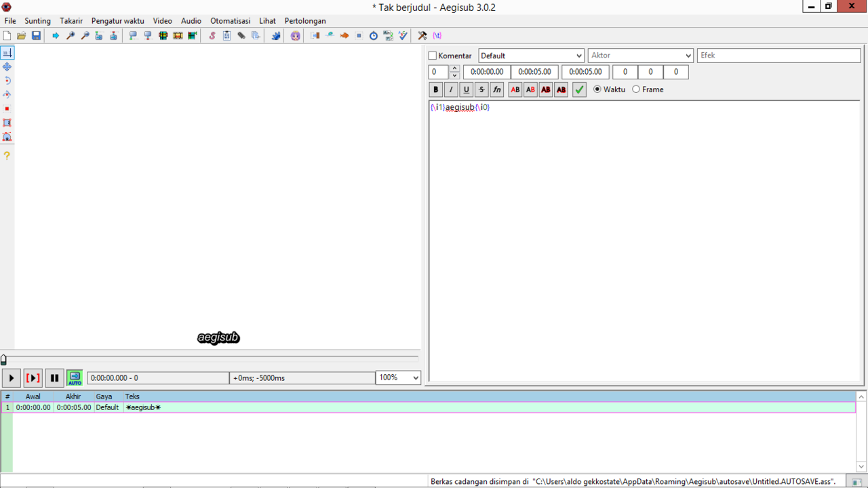Pause video playback
Screen dimensions: 868x488
54,378
